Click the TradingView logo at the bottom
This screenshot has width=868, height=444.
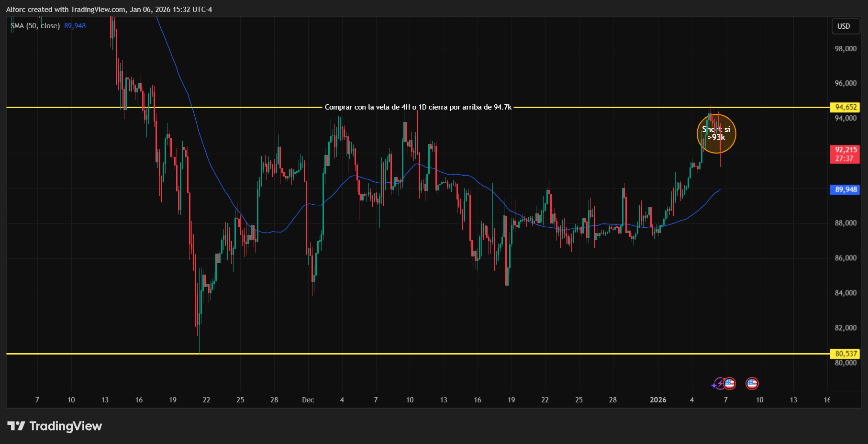pos(55,426)
